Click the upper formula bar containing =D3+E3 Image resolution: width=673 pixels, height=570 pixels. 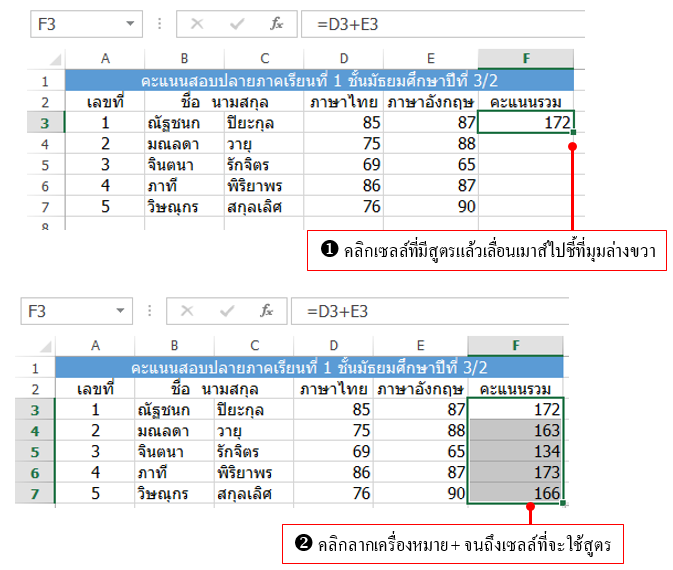click(450, 23)
